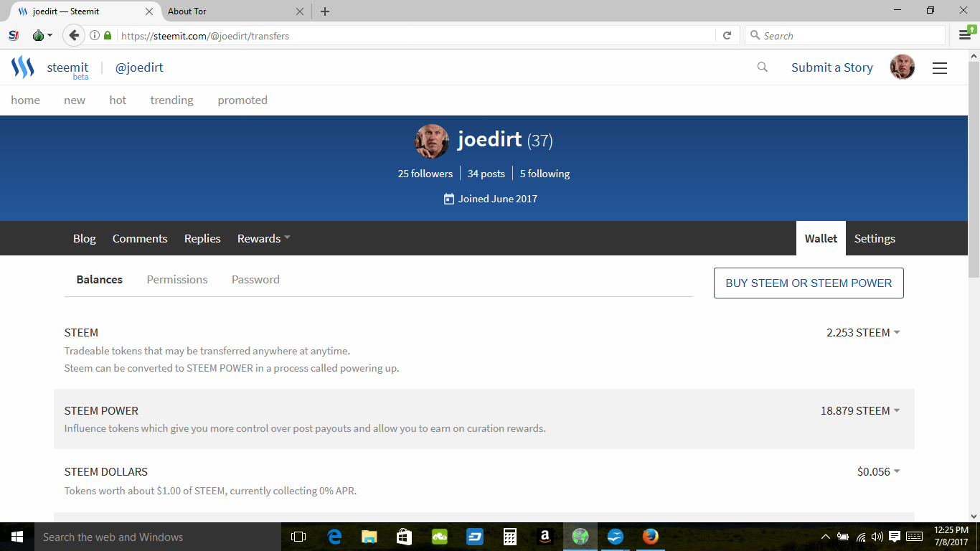
Task: Open Task View from the taskbar
Action: coord(298,537)
